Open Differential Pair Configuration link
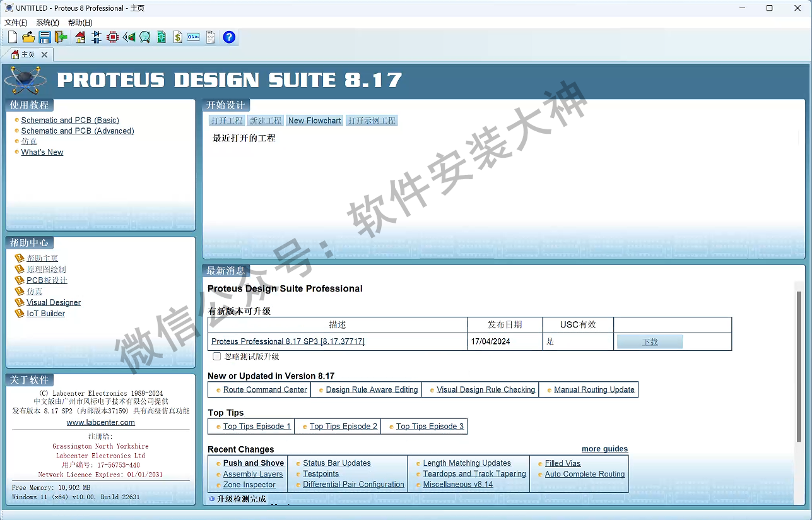 click(353, 484)
